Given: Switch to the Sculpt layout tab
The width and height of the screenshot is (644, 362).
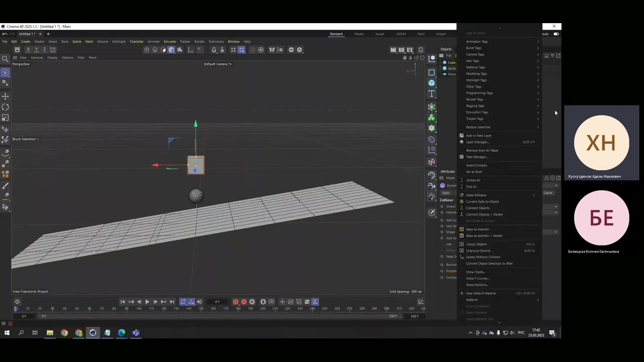Looking at the screenshot, I should 380,34.
